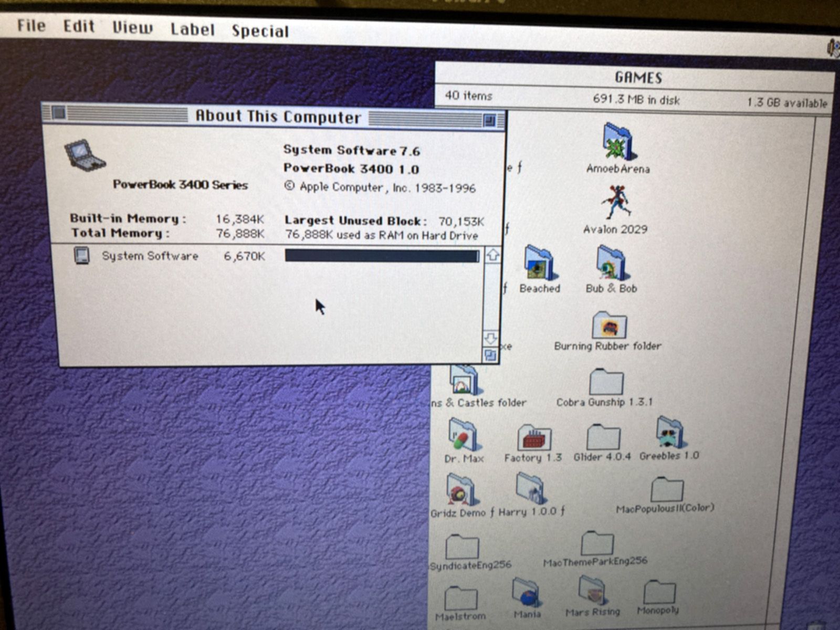This screenshot has height=630, width=840.
Task: Open the AmoebArena game folder icon
Action: coord(618,141)
